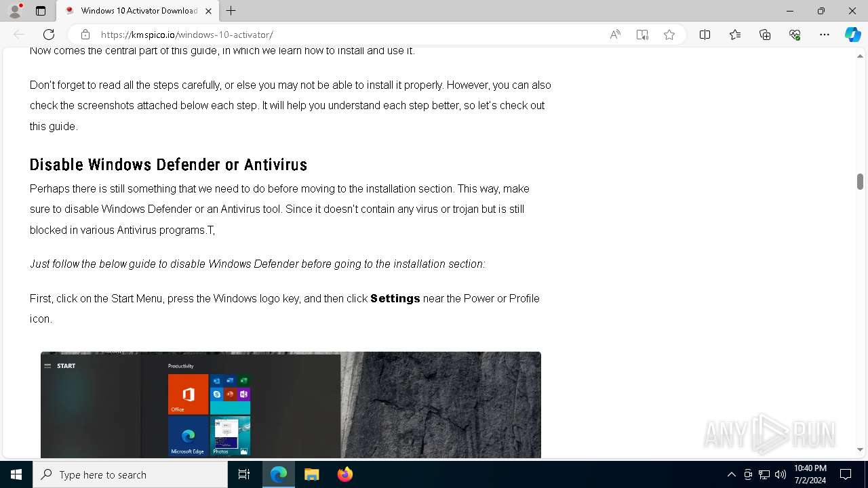Open the notifications action center
868x488 pixels.
(846, 474)
